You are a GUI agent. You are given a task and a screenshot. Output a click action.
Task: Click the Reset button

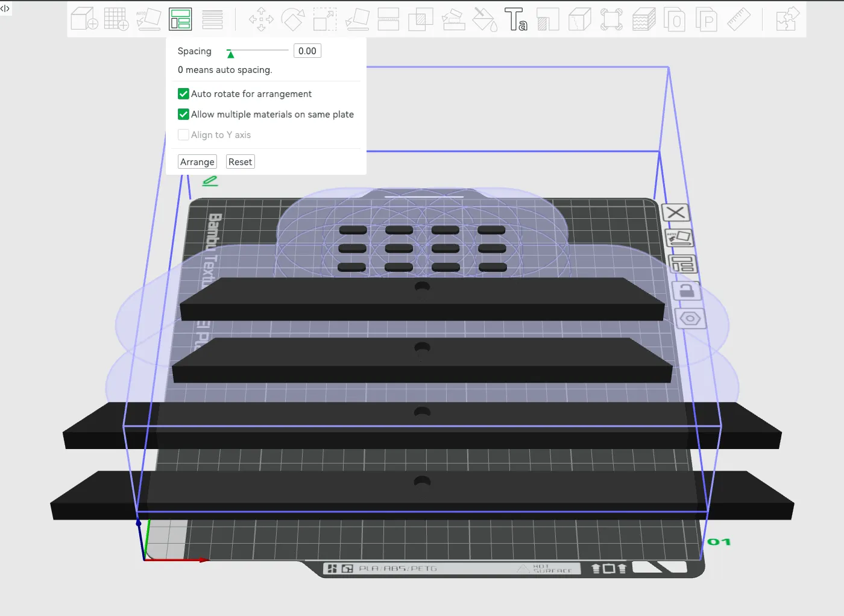pyautogui.click(x=240, y=162)
